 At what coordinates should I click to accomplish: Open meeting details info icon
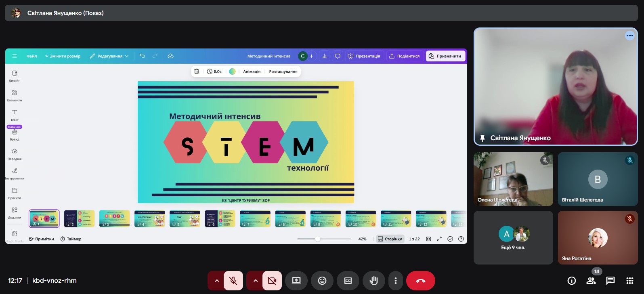tap(571, 281)
